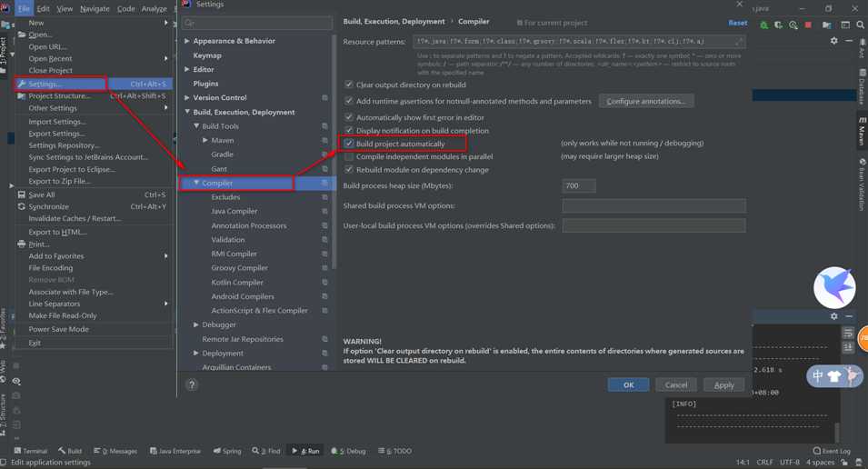Click Configure annotations button
This screenshot has width=868, height=469.
coord(646,101)
